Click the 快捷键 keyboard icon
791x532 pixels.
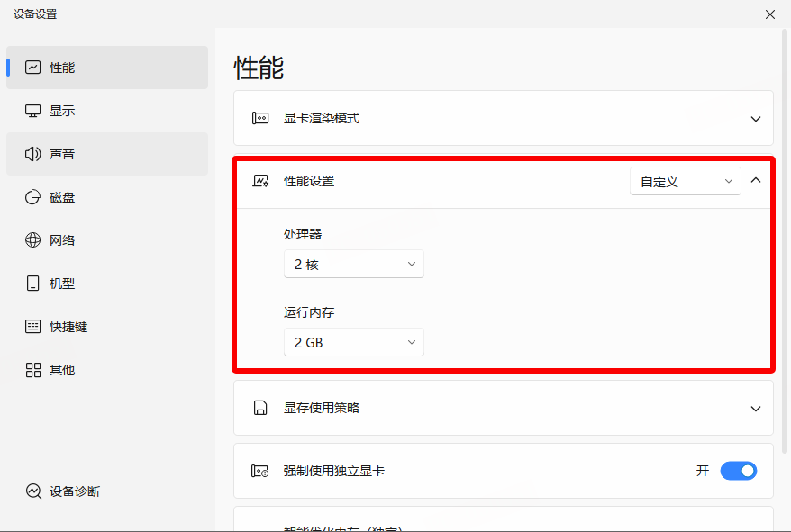click(33, 327)
